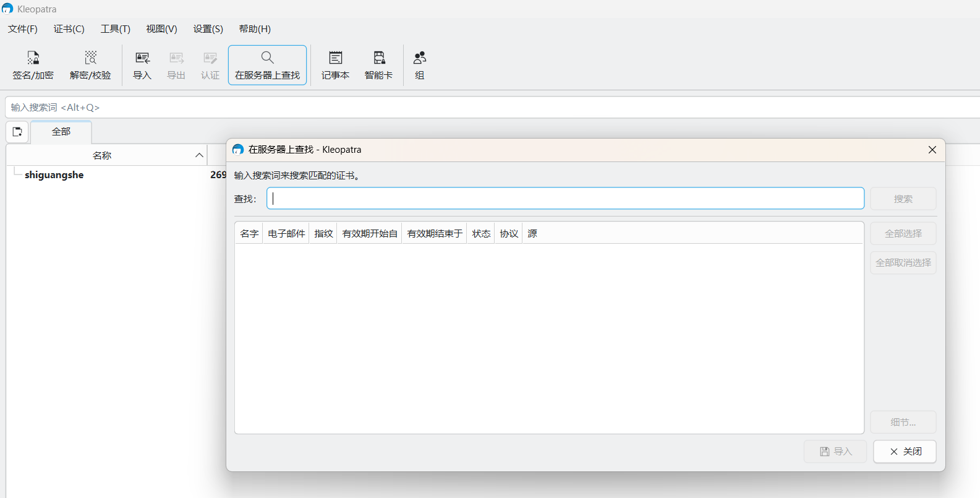Switch to the 全部 tab
Image resolution: width=980 pixels, height=498 pixels.
coord(61,132)
